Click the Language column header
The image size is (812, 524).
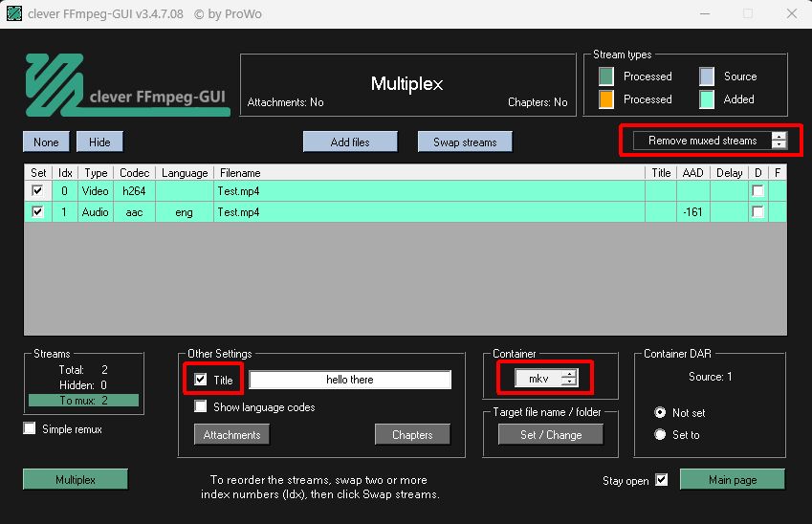click(x=185, y=172)
